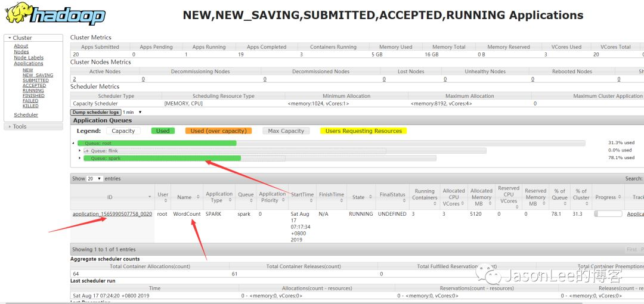Viewport: 644px width, 304px height.
Task: Open Applications in sidebar
Action: pyautogui.click(x=29, y=63)
